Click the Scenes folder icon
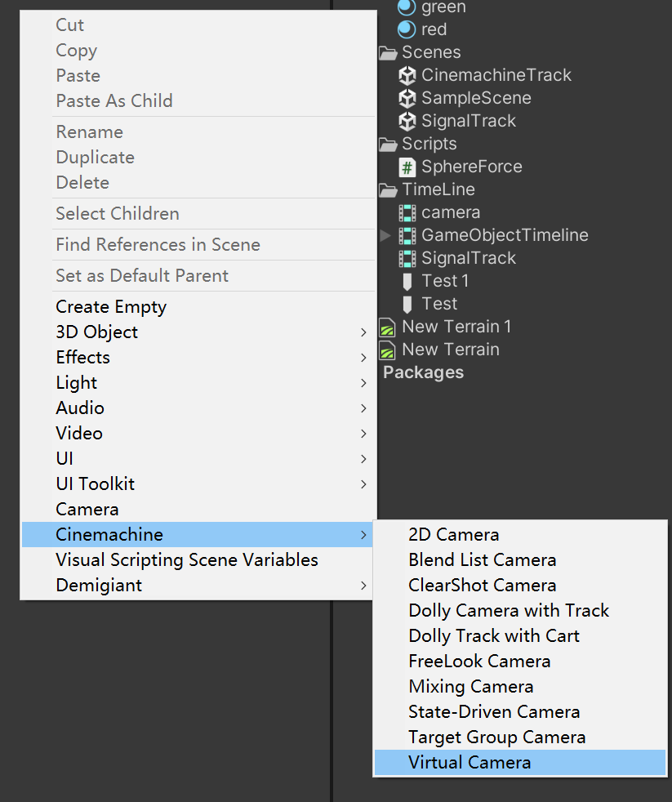 [388, 53]
